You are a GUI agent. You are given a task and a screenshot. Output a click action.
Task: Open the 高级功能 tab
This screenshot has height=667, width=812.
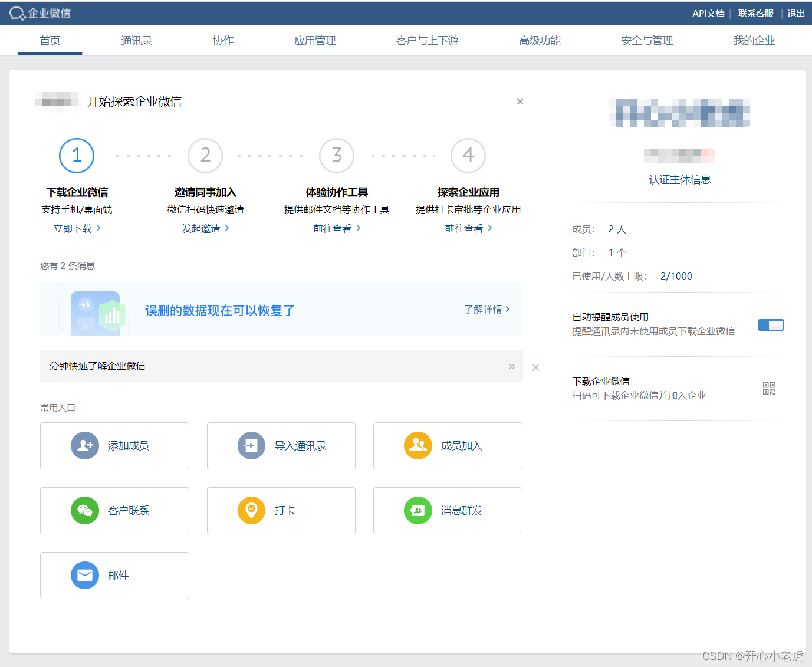click(540, 40)
